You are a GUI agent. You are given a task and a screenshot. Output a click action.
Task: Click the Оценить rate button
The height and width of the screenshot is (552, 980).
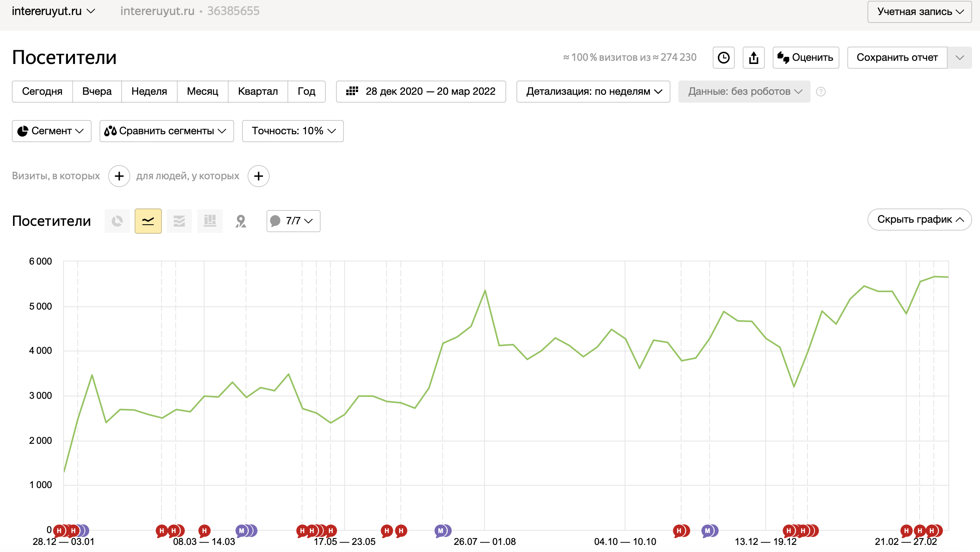coord(805,58)
